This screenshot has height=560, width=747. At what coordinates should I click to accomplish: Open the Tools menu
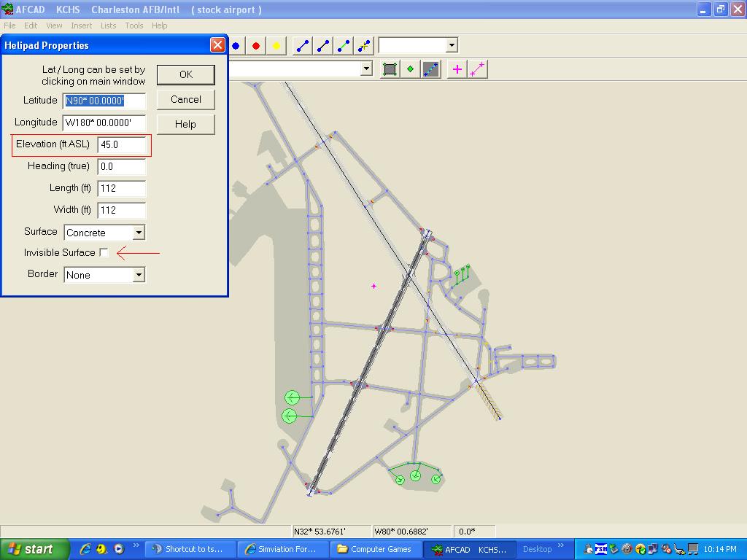pyautogui.click(x=133, y=26)
